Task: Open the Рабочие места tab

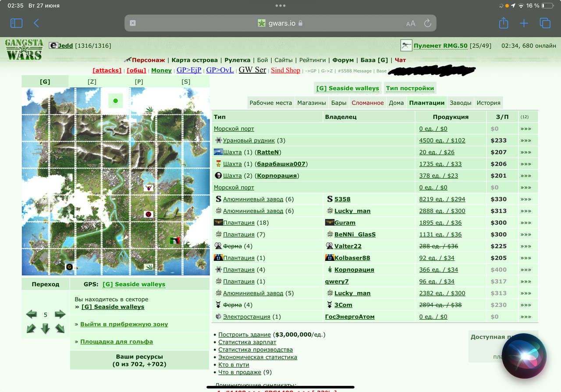Action: 270,103
